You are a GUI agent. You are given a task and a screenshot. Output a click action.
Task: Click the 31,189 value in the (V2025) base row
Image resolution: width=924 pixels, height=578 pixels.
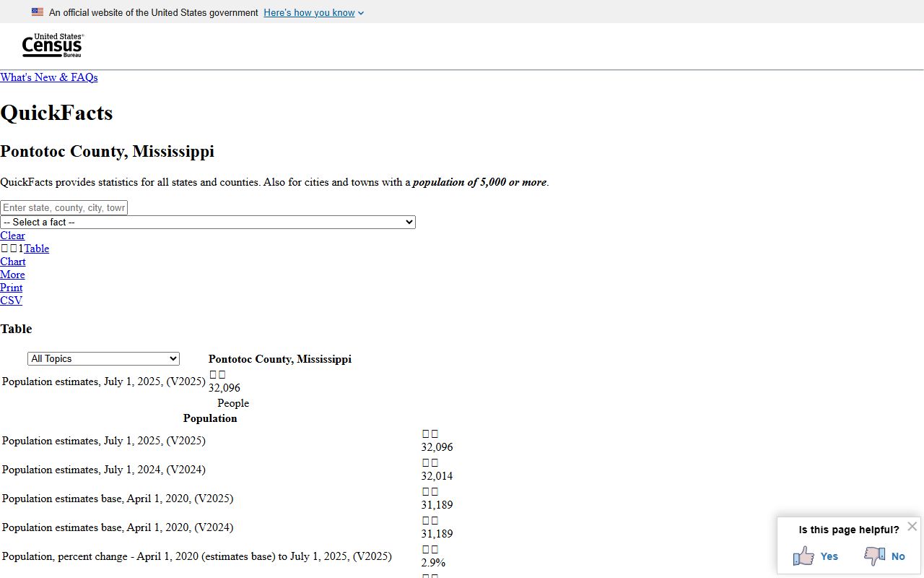[x=437, y=505]
